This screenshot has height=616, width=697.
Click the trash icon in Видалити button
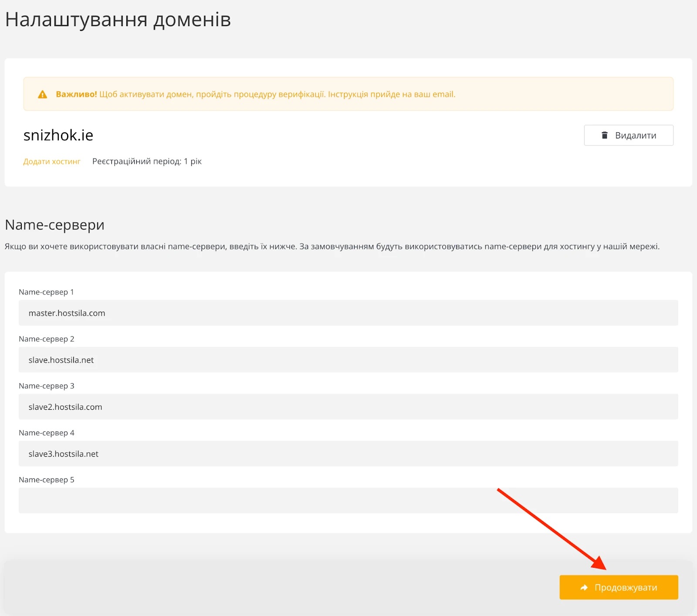[x=605, y=135]
